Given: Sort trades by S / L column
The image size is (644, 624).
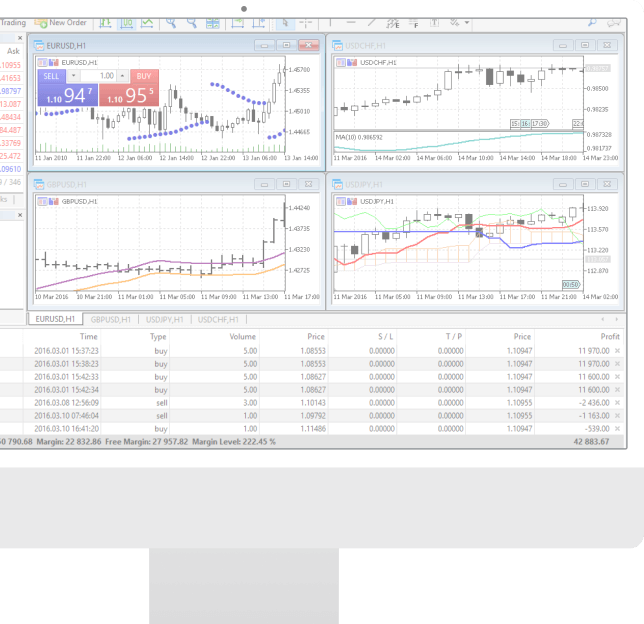Looking at the screenshot, I should (x=385, y=336).
